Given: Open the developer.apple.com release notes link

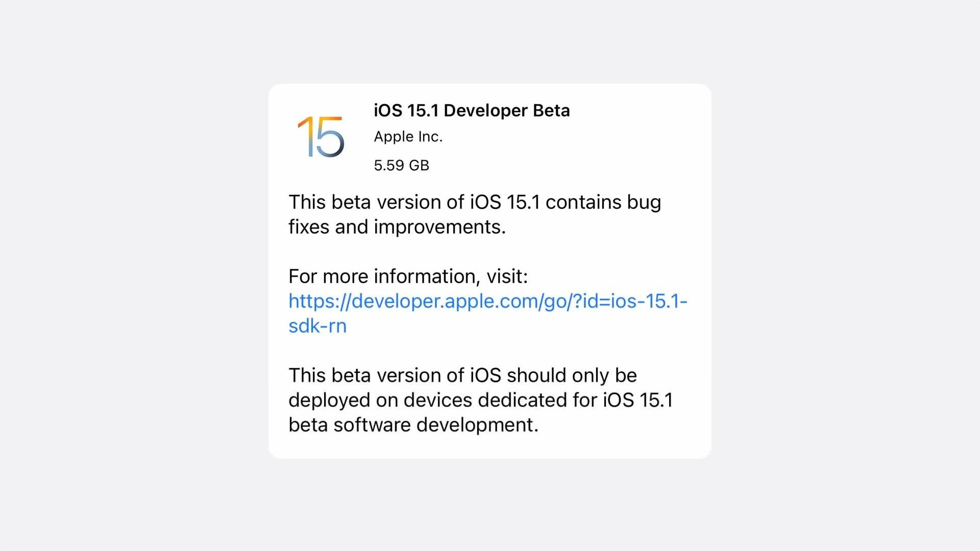Looking at the screenshot, I should [x=488, y=313].
